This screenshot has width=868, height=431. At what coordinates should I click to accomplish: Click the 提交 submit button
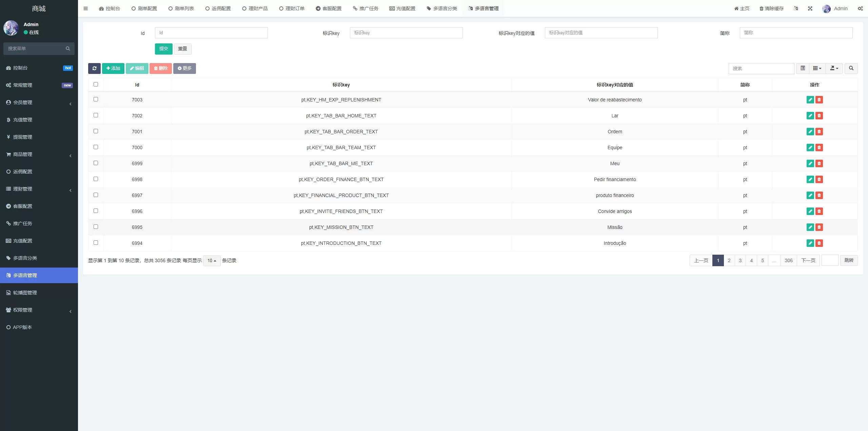pyautogui.click(x=163, y=49)
